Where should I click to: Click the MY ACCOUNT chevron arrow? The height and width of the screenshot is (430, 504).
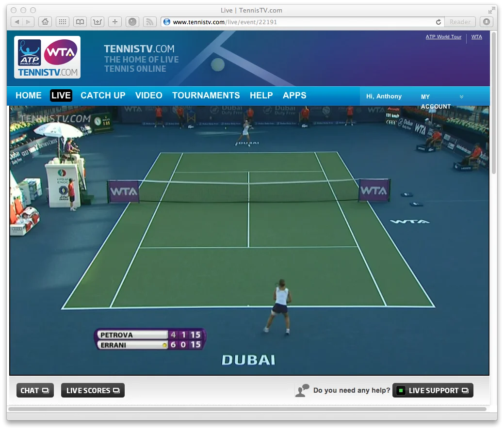point(462,96)
